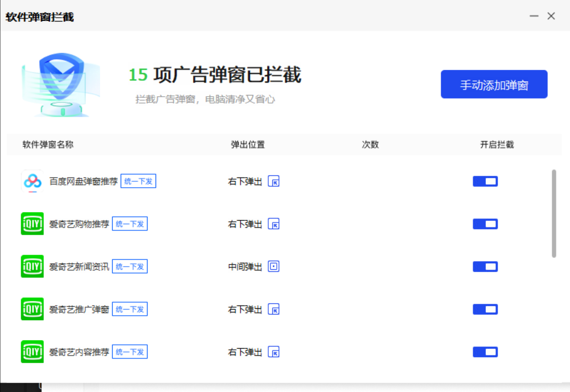Viewport: 570px width, 392px height.
Task: Select the 爱奇艺新闻资讯 name text
Action: click(79, 267)
